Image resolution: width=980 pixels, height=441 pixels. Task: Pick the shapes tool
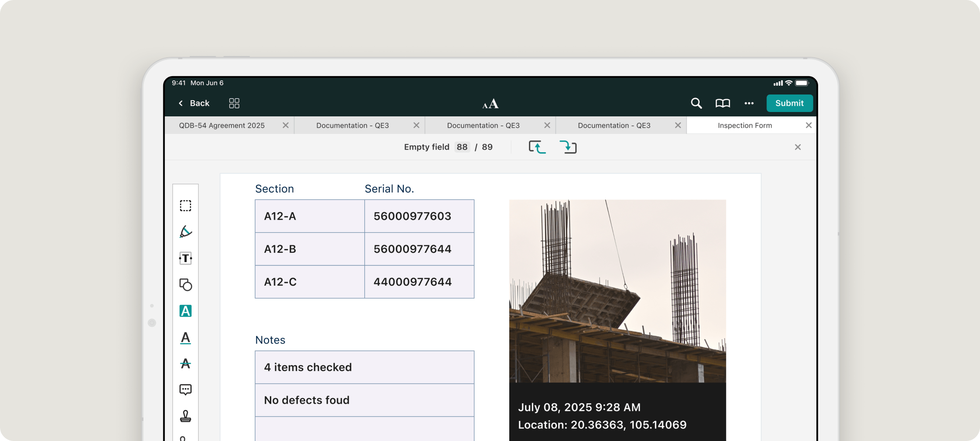coord(185,285)
